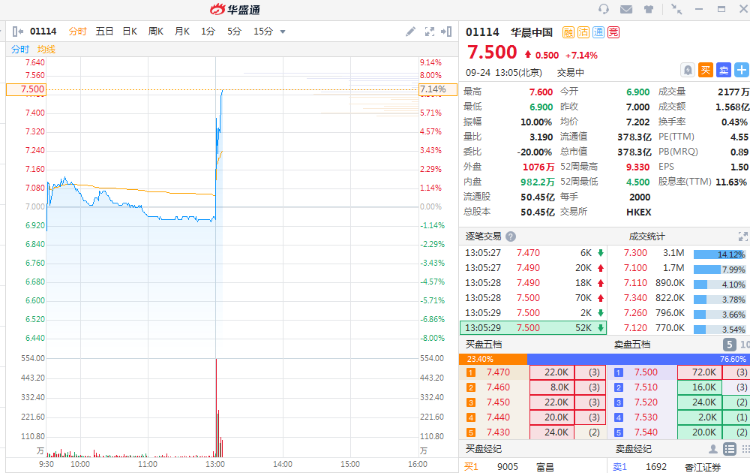The width and height of the screenshot is (750, 473).
Task: Select bid level 3 price 7.450
Action: pyautogui.click(x=498, y=403)
